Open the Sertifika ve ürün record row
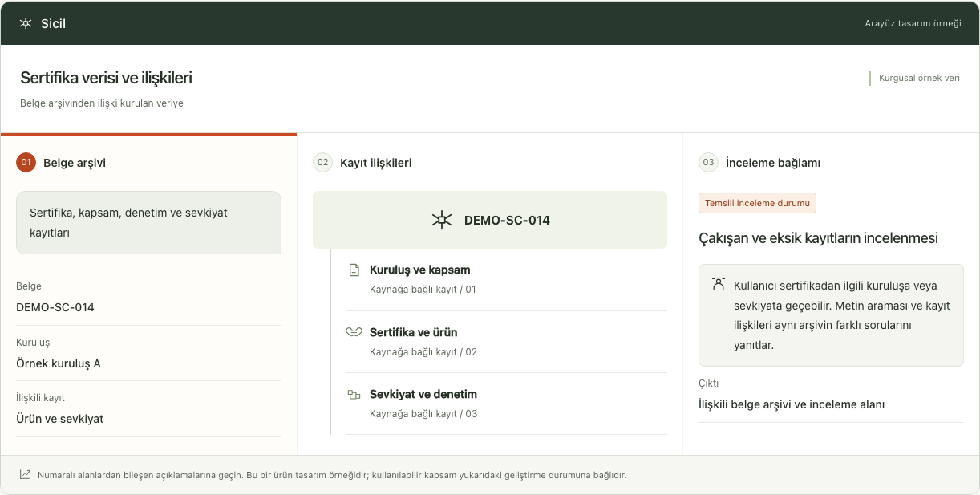This screenshot has height=495, width=980. (x=506, y=342)
